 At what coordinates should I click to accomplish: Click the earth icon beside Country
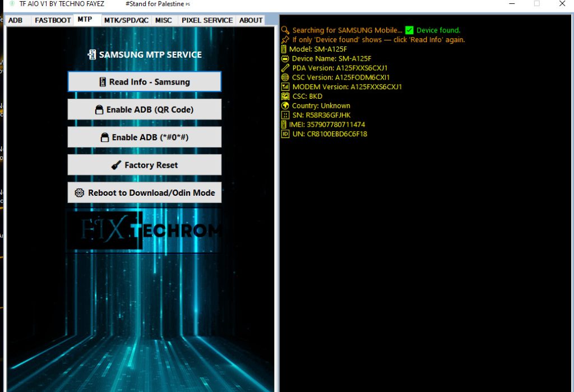pyautogui.click(x=285, y=105)
